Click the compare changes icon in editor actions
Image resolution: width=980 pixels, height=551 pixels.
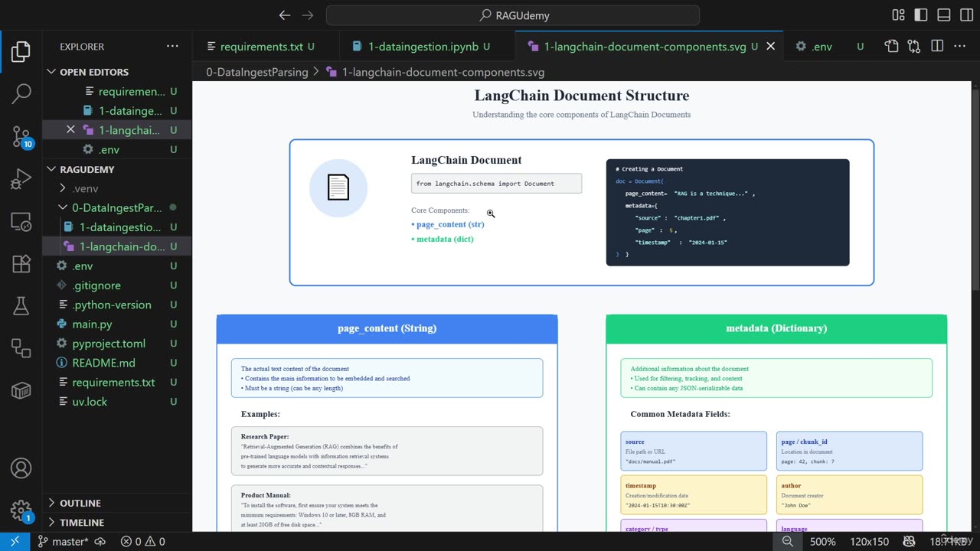(x=914, y=47)
